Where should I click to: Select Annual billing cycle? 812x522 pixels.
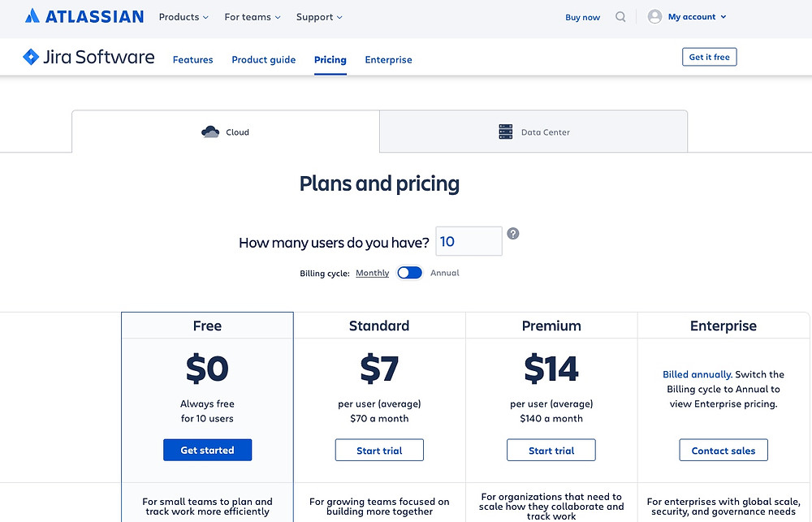tap(445, 273)
